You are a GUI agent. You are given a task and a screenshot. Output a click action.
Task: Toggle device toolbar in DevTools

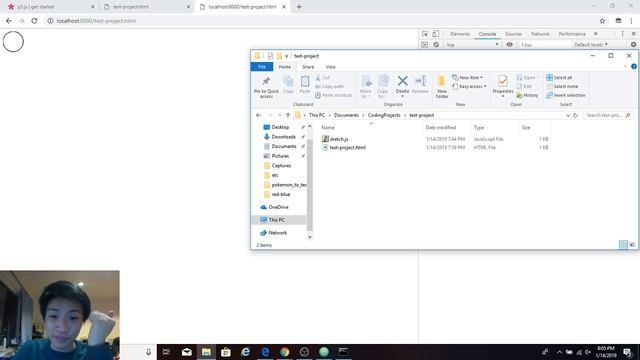(x=436, y=34)
